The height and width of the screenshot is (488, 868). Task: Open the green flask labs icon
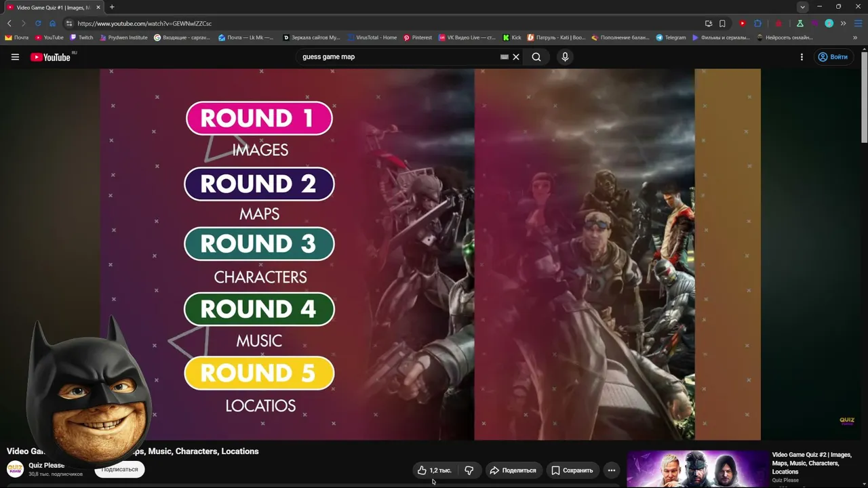pos(800,23)
